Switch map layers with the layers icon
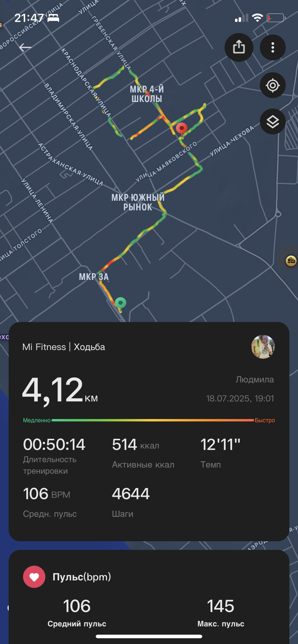 pos(273,121)
